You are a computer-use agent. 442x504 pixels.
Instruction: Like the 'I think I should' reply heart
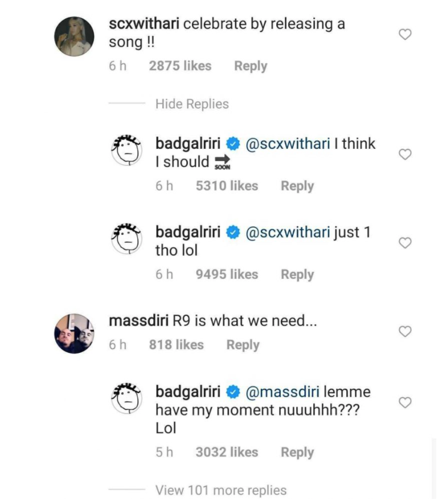coord(405,155)
